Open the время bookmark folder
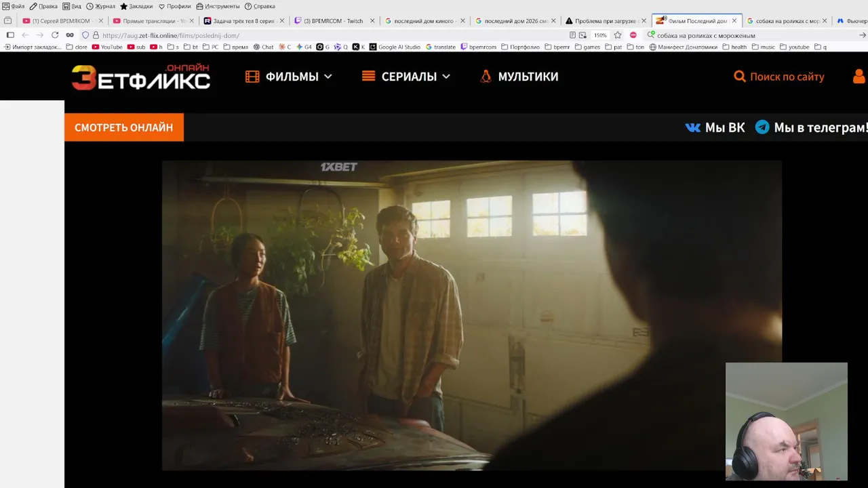868x488 pixels. 236,47
